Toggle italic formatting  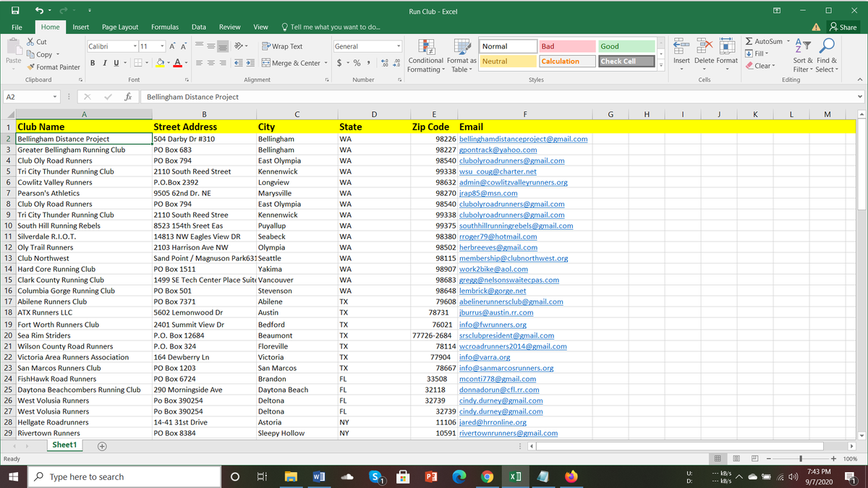click(x=103, y=64)
